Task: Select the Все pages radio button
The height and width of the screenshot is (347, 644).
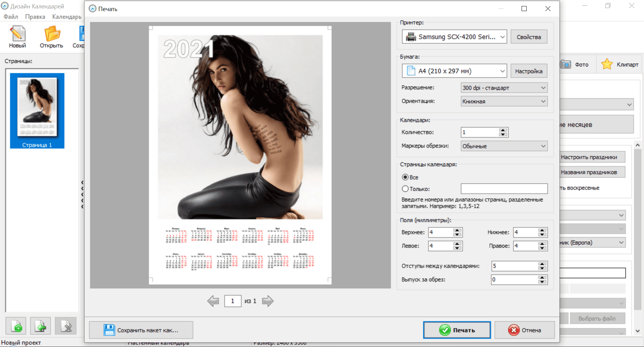Action: 405,177
